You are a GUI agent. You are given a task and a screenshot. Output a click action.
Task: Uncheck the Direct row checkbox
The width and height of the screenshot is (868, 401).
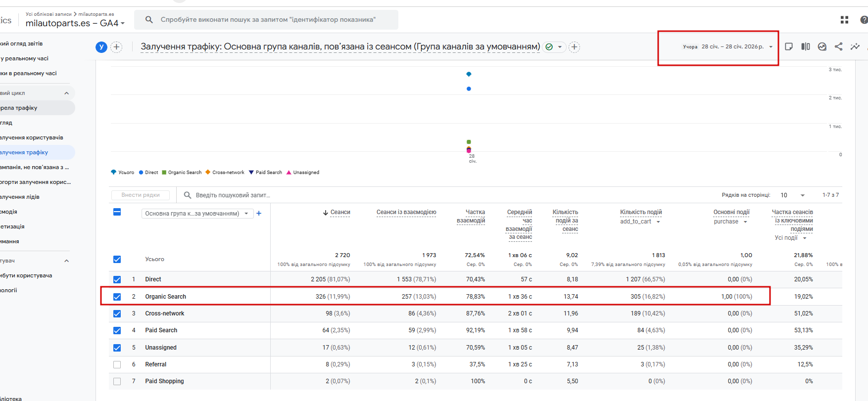(x=117, y=279)
